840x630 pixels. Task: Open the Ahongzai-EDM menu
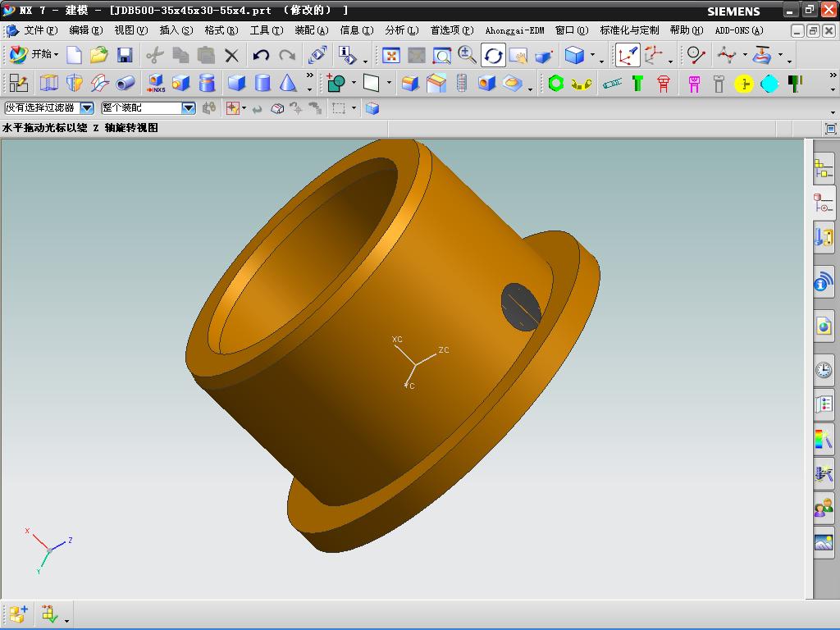pyautogui.click(x=514, y=30)
